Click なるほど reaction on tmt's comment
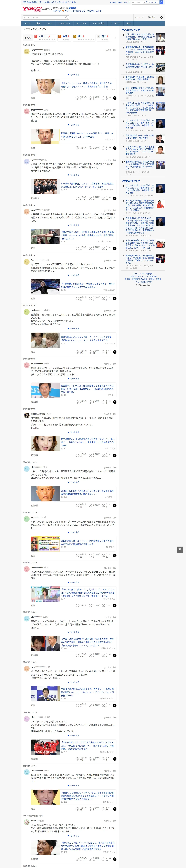186x868 pixels. coord(94,148)
